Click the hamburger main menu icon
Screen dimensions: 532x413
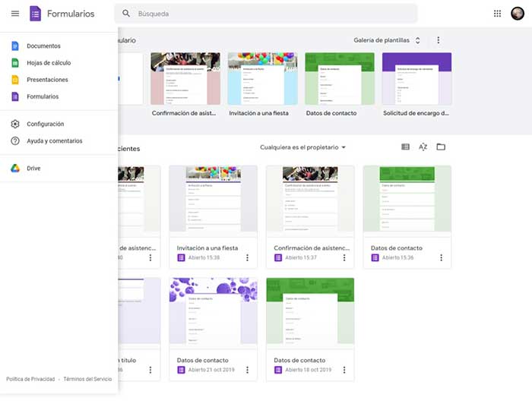pos(15,14)
